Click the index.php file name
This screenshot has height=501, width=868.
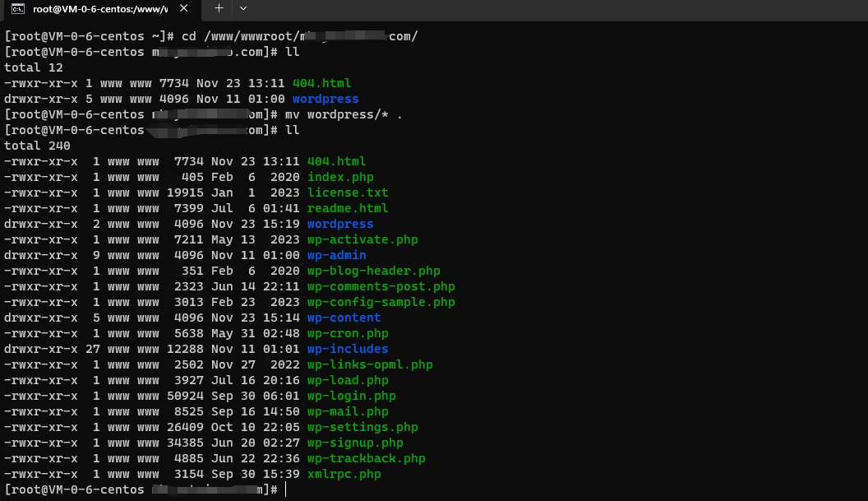(x=340, y=178)
